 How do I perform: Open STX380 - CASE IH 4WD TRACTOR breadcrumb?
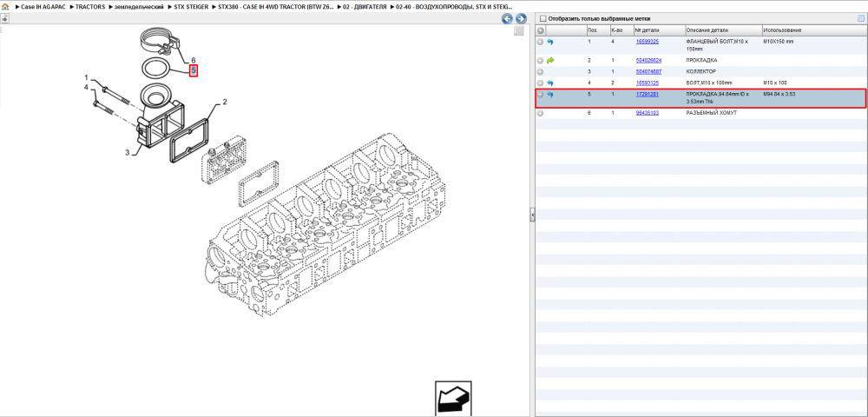click(x=276, y=6)
